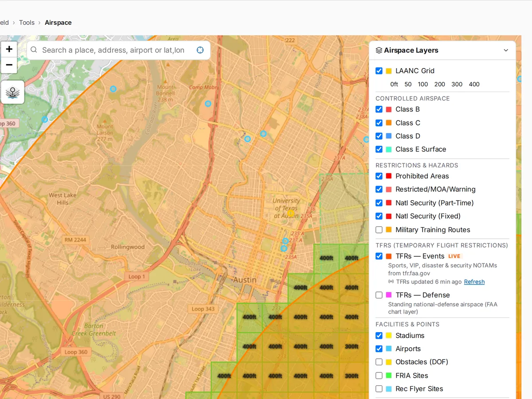
Task: Click the FRIA Sites green swatch
Action: (389, 376)
